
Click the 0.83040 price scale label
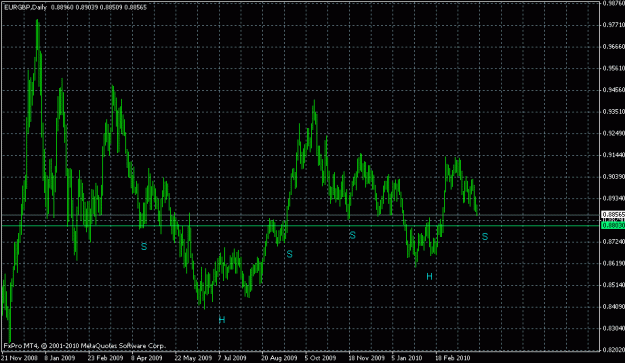[614, 328]
